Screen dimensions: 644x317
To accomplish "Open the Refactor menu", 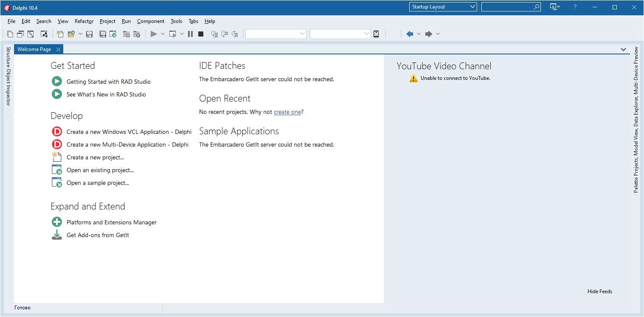I will 84,21.
